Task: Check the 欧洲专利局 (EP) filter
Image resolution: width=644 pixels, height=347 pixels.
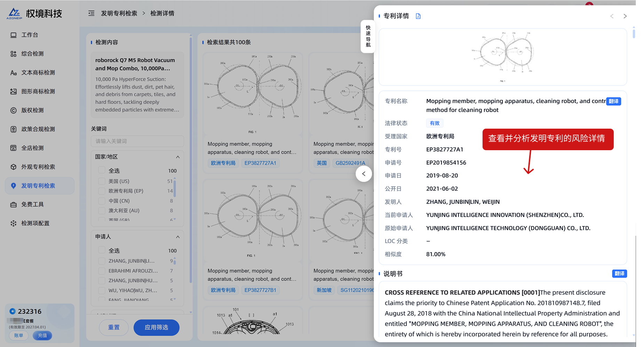Action: 102,191
